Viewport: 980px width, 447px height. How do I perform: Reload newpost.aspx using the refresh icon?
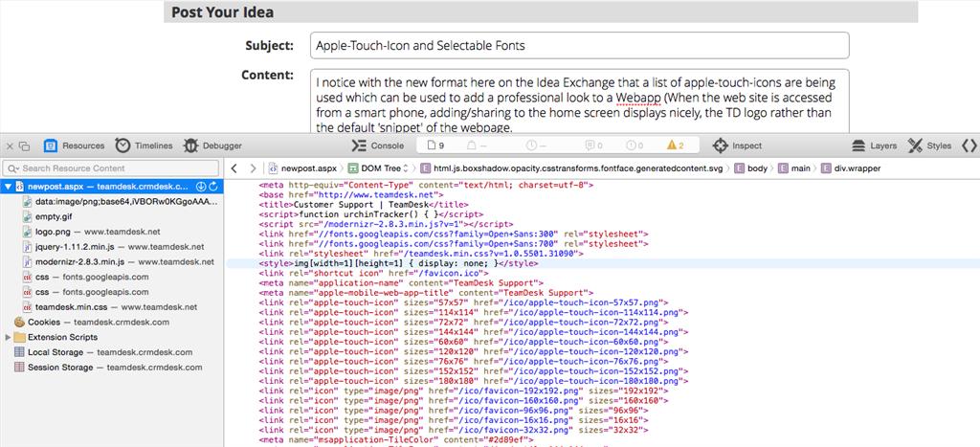213,187
